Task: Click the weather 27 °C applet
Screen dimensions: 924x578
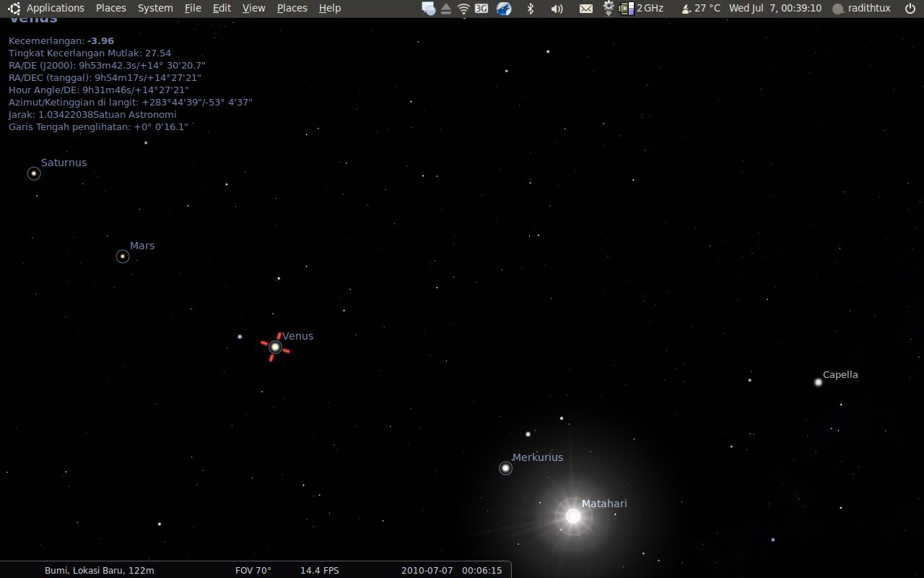Action: (x=700, y=8)
